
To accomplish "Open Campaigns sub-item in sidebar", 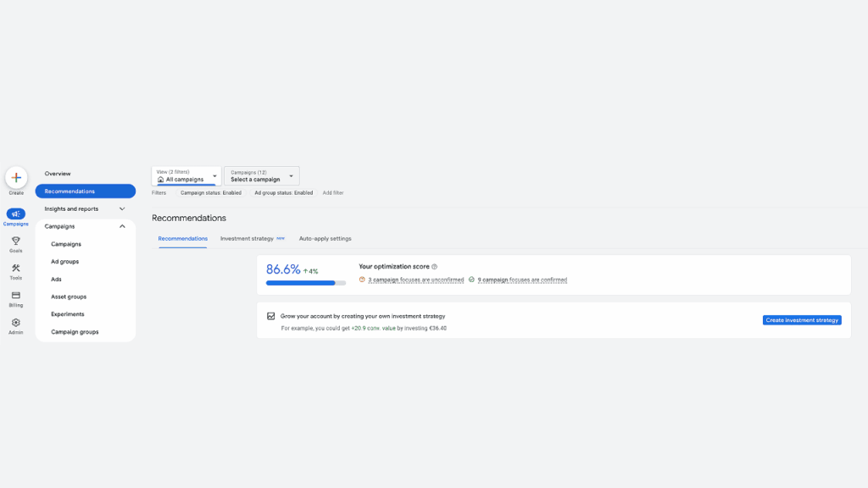I will (66, 244).
